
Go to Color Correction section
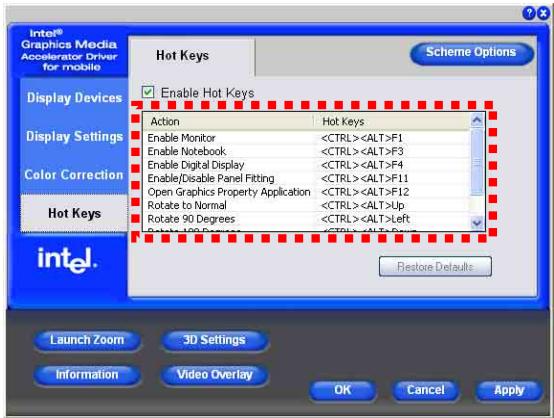(x=74, y=175)
